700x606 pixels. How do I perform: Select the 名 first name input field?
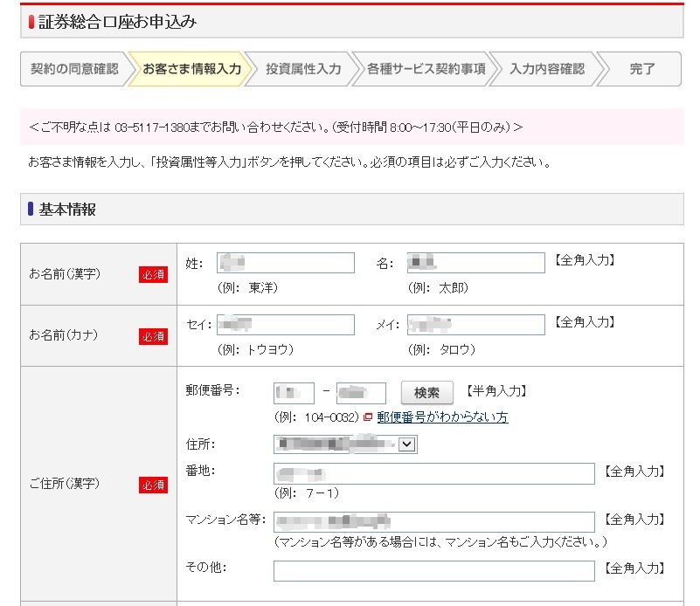pyautogui.click(x=476, y=261)
